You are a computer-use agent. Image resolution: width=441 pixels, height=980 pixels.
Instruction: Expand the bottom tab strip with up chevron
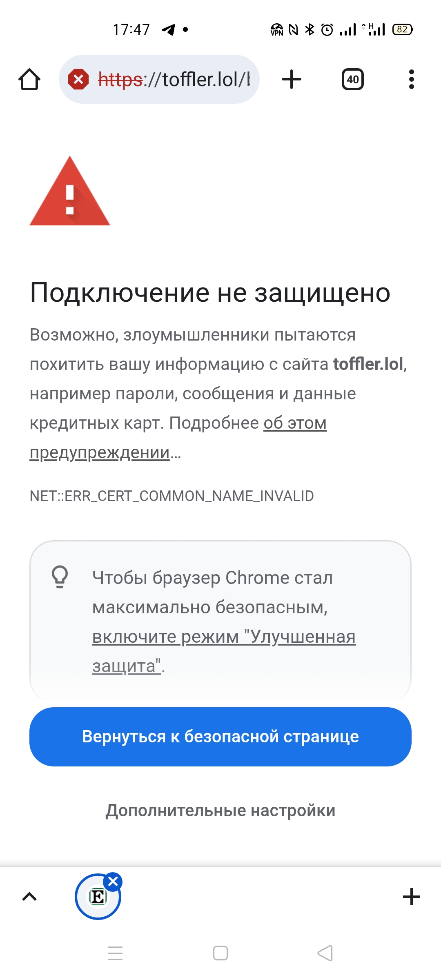point(29,897)
